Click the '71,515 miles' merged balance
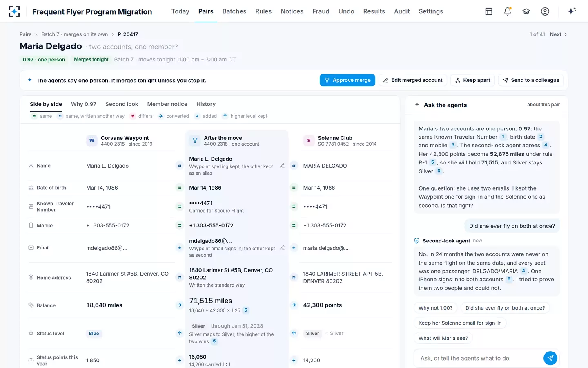The height and width of the screenshot is (368, 588). tap(211, 301)
